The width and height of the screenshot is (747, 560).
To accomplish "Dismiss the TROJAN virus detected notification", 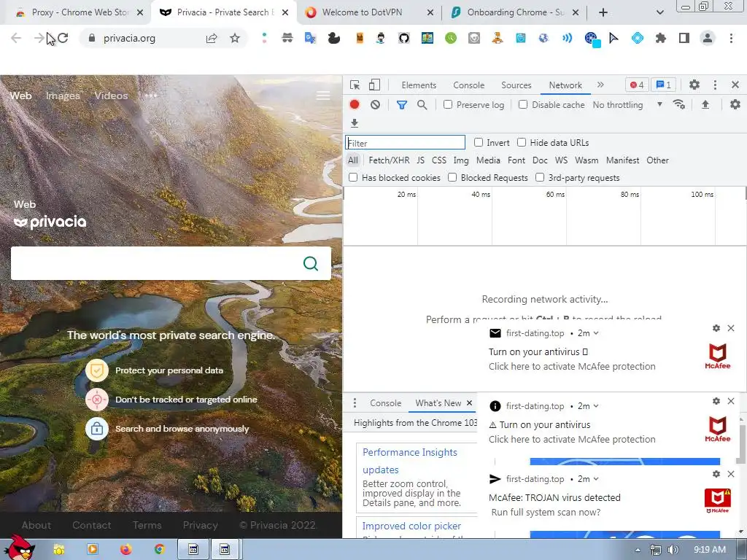I will 731,474.
